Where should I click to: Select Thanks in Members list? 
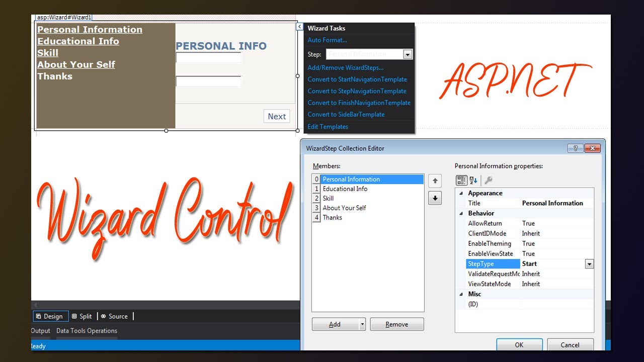pyautogui.click(x=368, y=217)
